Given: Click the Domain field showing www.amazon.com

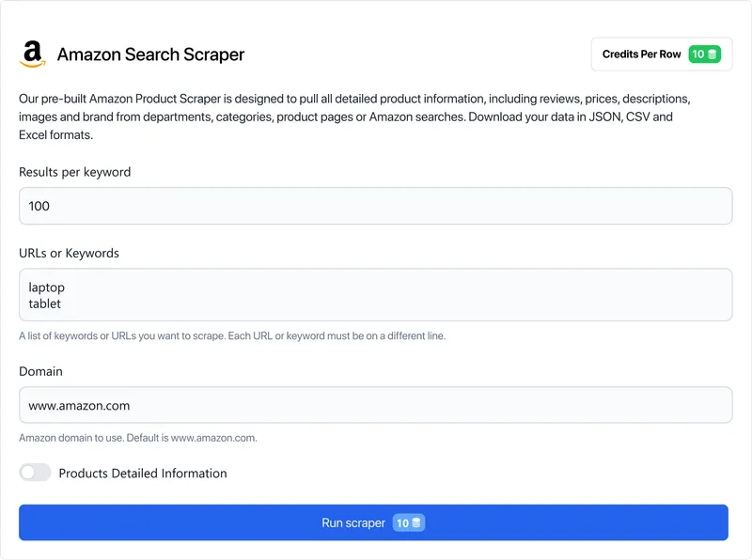Looking at the screenshot, I should pos(374,406).
